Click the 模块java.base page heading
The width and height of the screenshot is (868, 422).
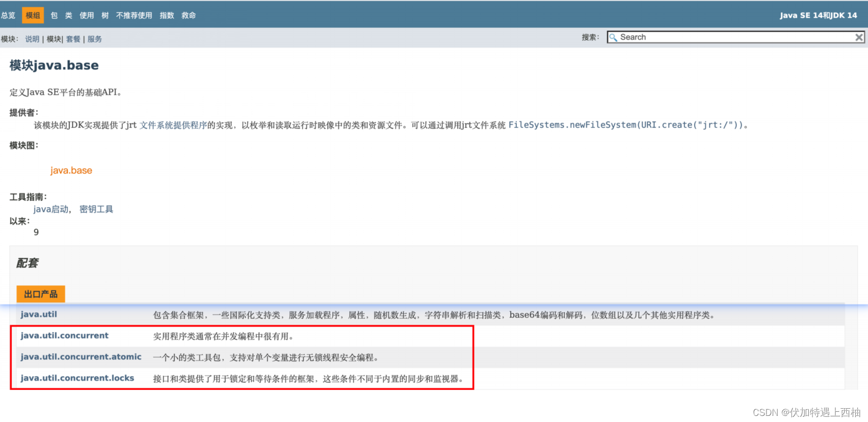pyautogui.click(x=54, y=65)
